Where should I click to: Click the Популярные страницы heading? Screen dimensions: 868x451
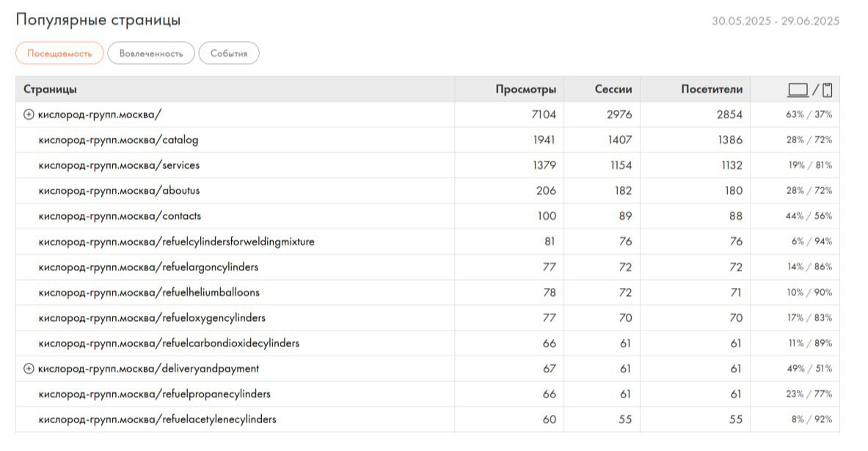coord(98,20)
